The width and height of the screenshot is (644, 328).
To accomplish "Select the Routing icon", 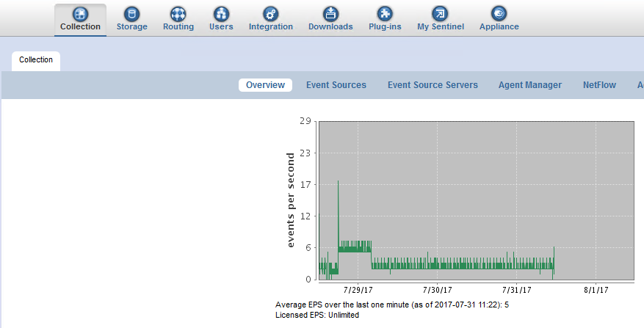I will coord(178,14).
